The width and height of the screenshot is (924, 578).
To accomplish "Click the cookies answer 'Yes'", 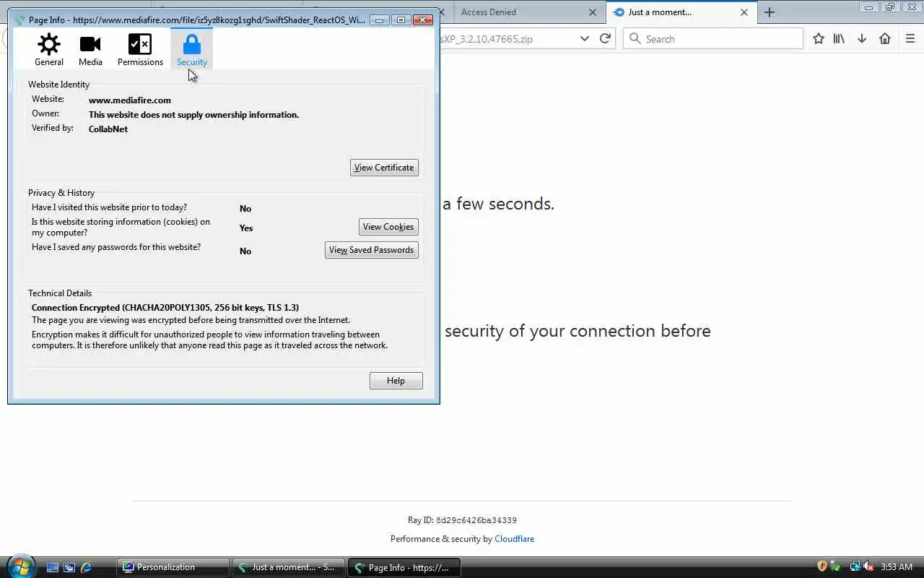I will [246, 228].
